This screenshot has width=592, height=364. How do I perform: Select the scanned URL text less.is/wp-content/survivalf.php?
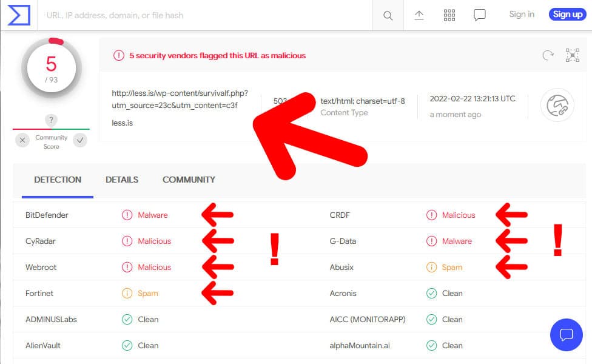click(180, 99)
